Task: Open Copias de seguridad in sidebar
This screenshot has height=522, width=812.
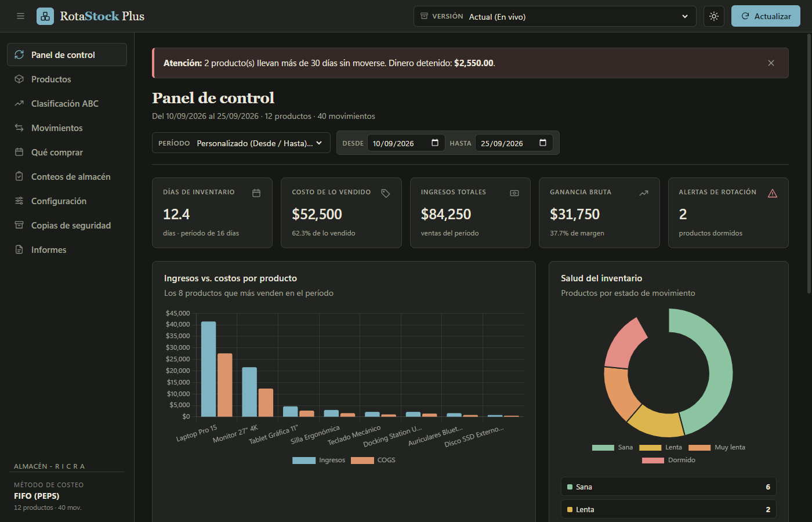Action: coord(67,225)
